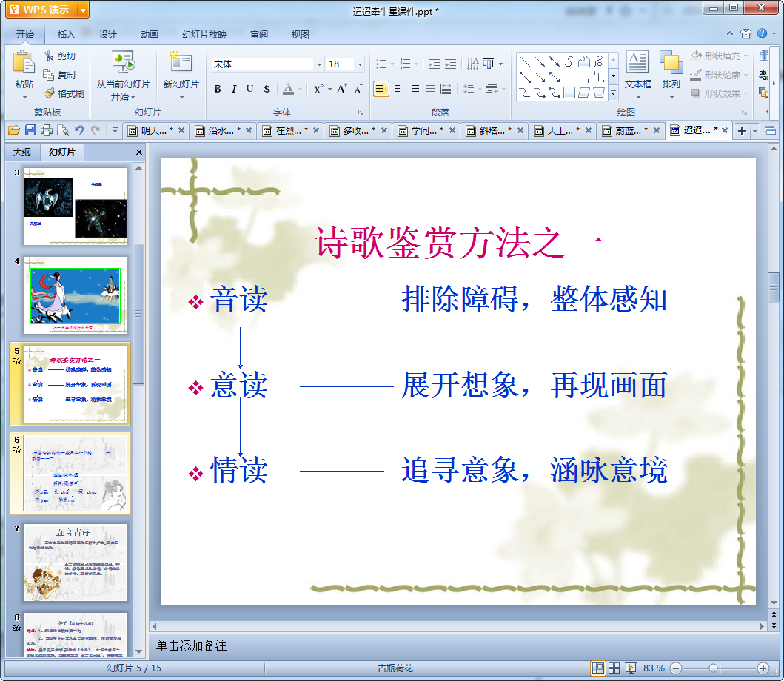Click the zoom slider handle
This screenshot has height=681, width=784.
pos(714,668)
